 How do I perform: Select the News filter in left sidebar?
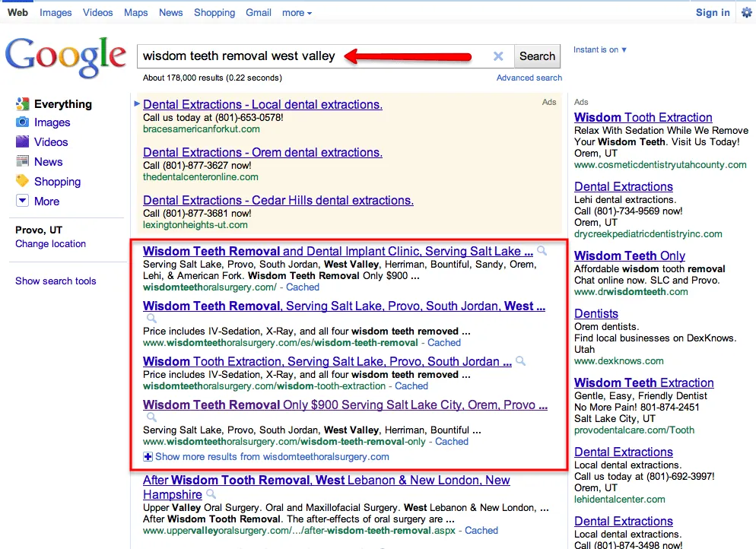click(48, 162)
